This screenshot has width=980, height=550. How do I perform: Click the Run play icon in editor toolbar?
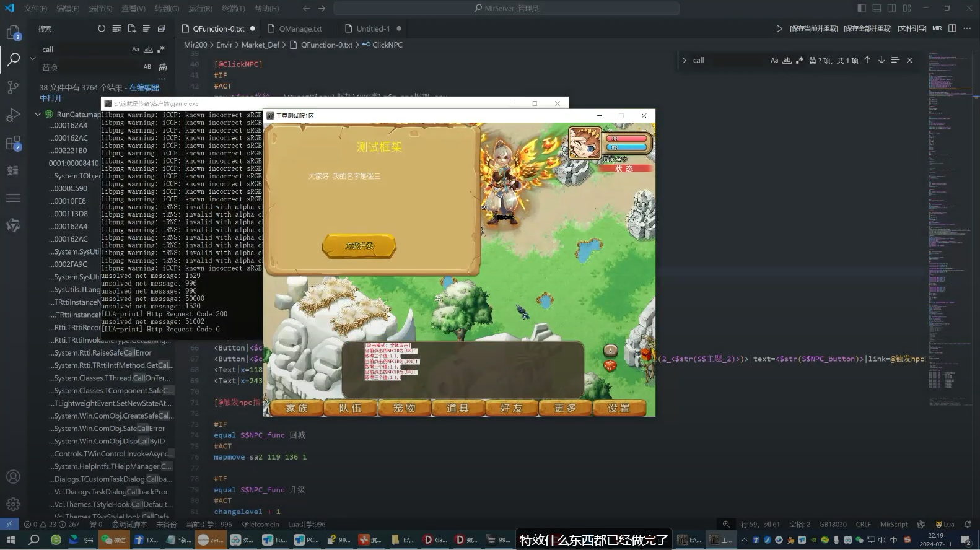tap(779, 28)
